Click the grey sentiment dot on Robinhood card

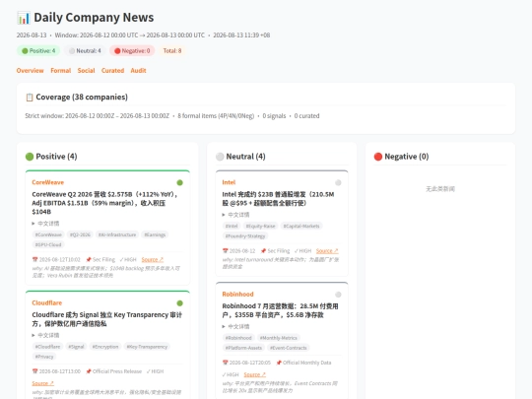pos(338,295)
